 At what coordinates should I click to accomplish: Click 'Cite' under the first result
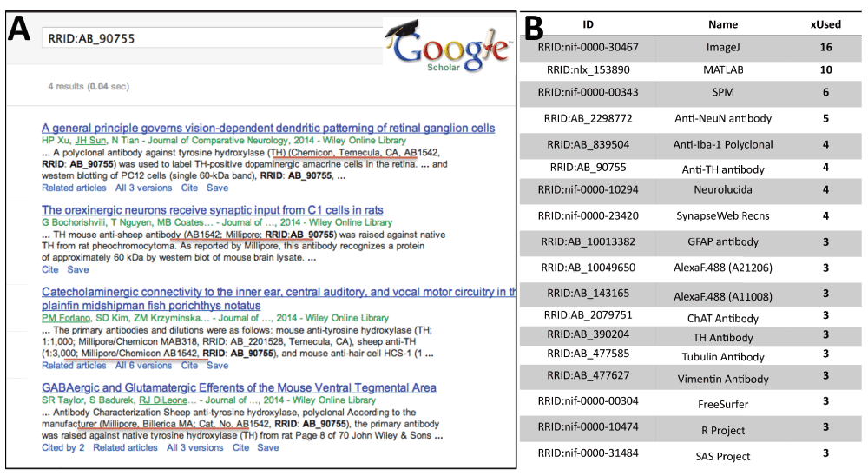189,188
